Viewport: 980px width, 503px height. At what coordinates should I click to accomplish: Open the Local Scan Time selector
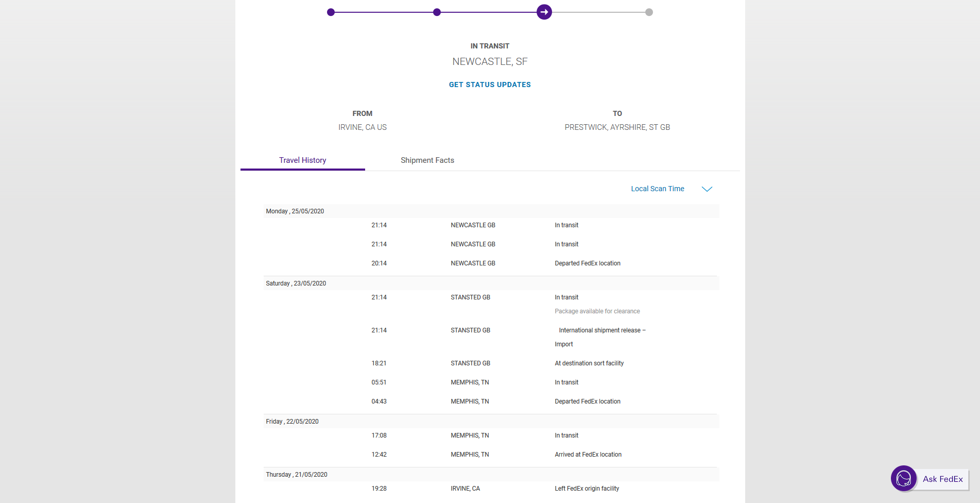click(x=658, y=189)
